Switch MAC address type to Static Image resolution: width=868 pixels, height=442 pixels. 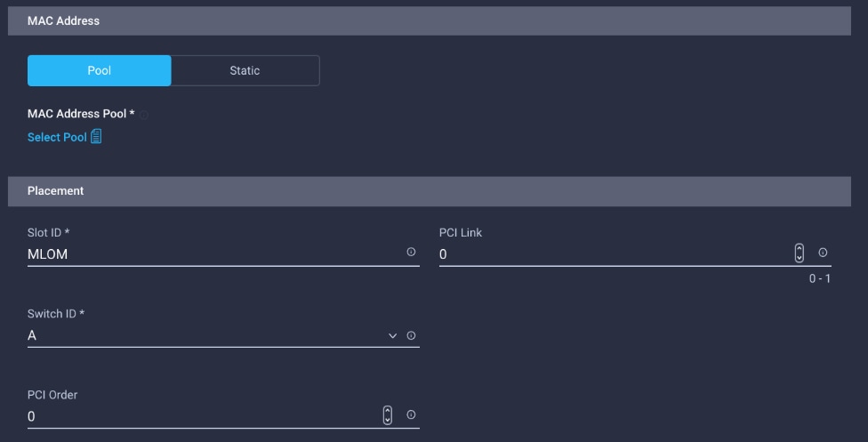click(x=245, y=70)
